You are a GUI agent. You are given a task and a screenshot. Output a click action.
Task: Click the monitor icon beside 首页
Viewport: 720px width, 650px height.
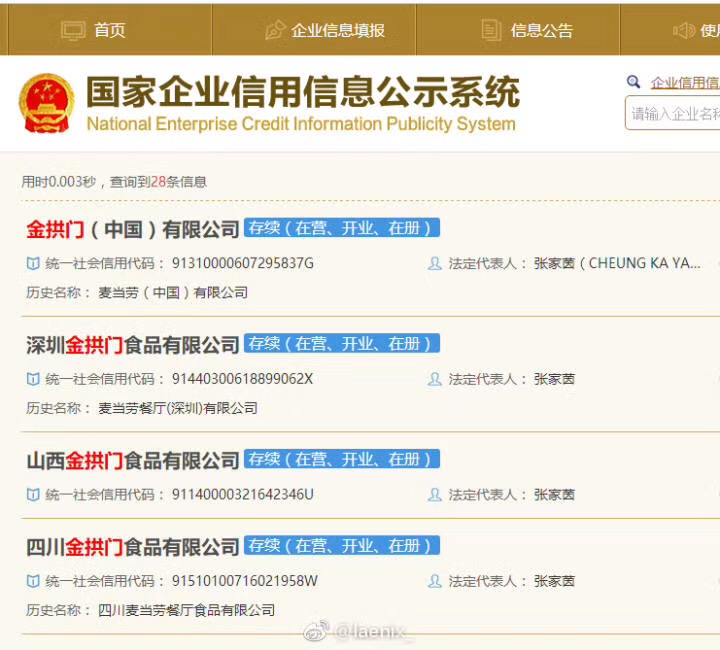[73, 31]
